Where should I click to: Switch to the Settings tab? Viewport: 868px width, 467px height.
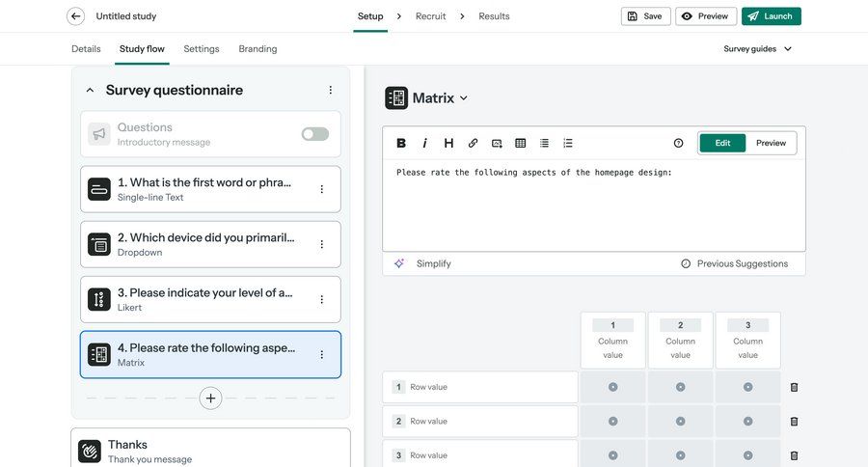[x=202, y=48]
